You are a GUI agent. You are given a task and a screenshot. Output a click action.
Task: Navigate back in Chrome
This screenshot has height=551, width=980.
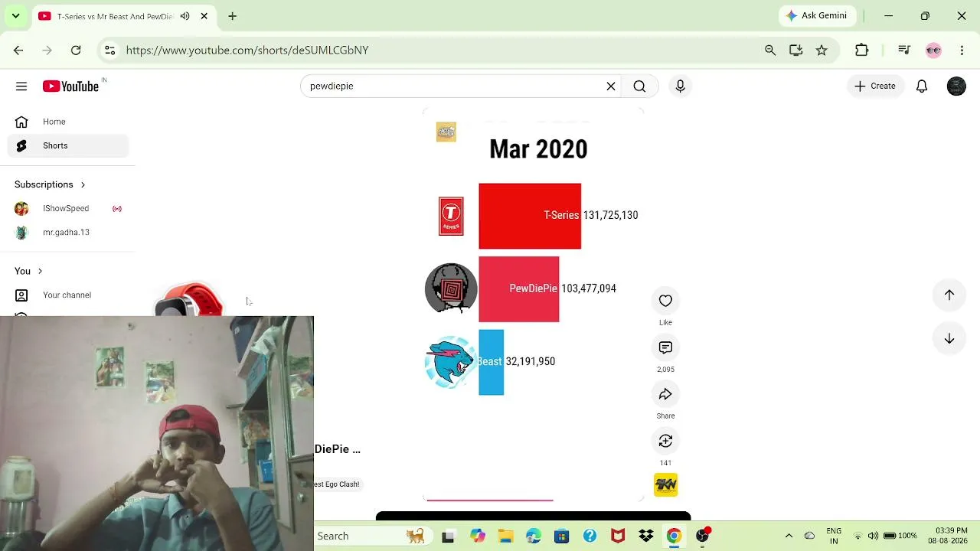point(18,50)
